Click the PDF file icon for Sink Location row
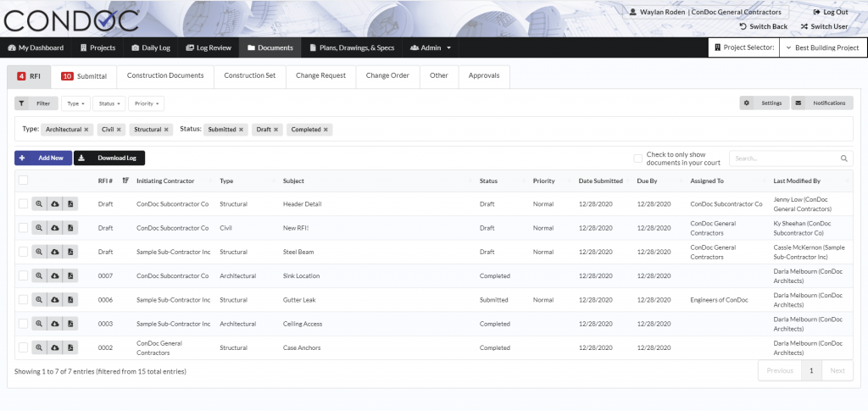Viewport: 868px width, 411px height. click(x=70, y=275)
